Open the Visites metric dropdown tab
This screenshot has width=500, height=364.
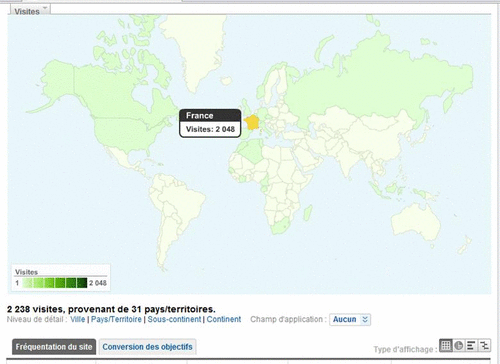tap(30, 11)
